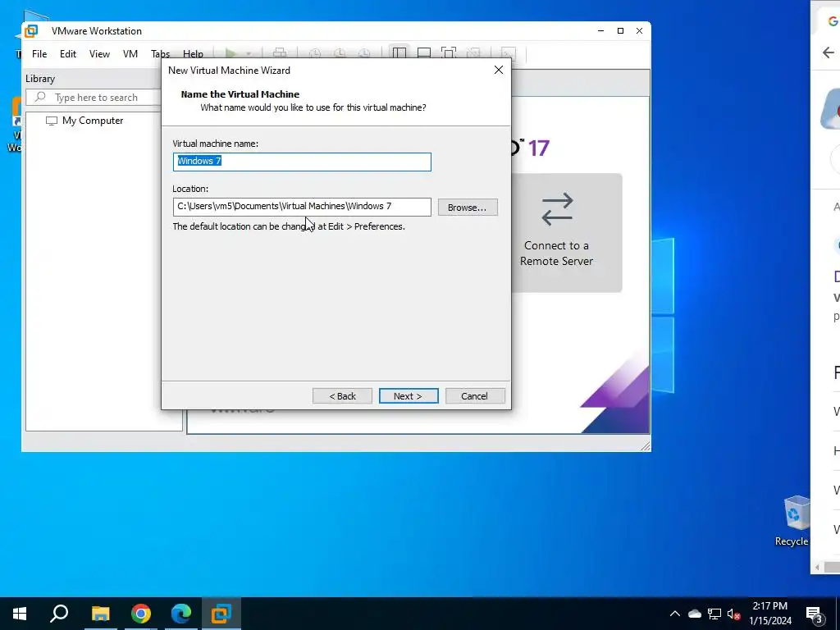Click the full screen mode toolbar icon
Screen dimensions: 840x630
click(449, 52)
